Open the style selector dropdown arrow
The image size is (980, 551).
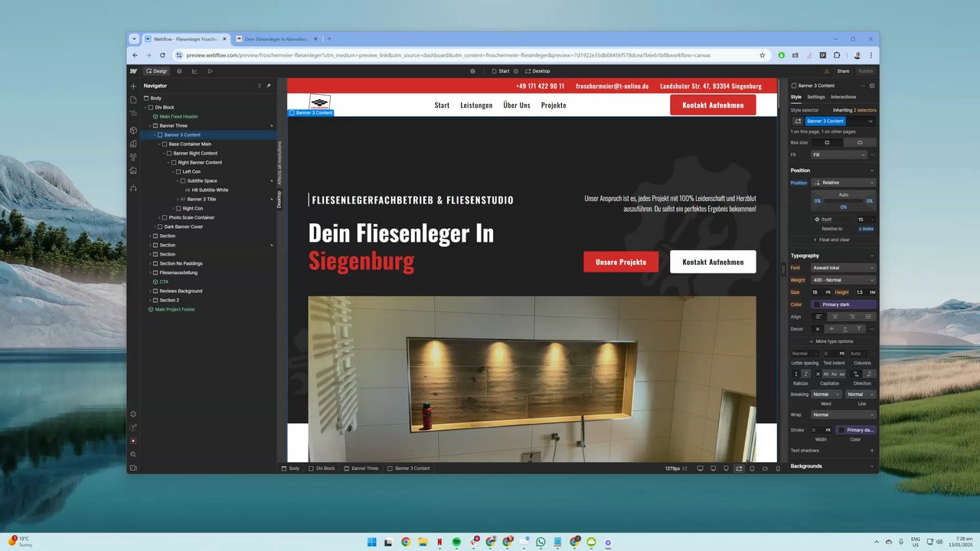tap(871, 121)
